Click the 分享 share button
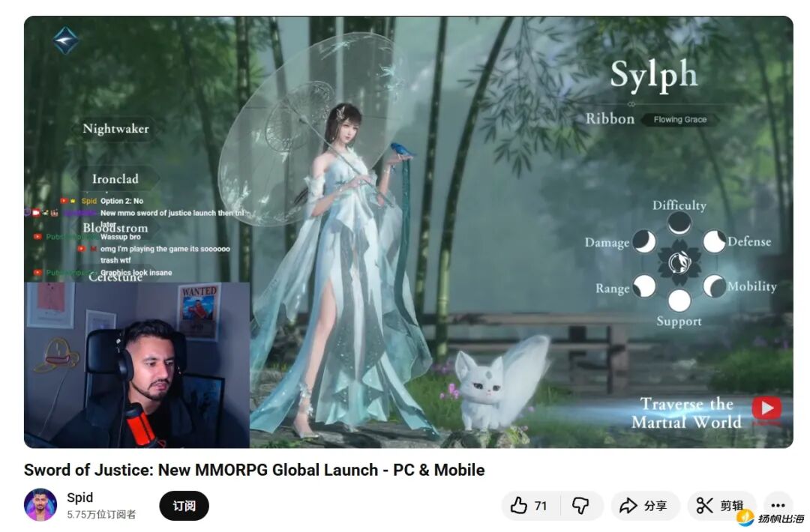 coord(645,506)
